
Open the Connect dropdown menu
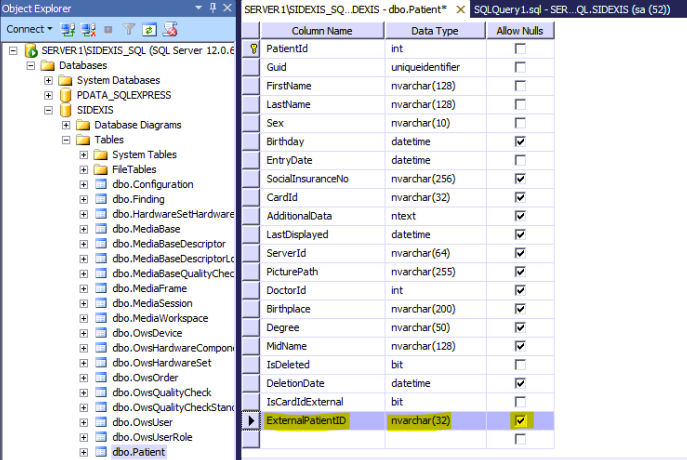pos(29,29)
